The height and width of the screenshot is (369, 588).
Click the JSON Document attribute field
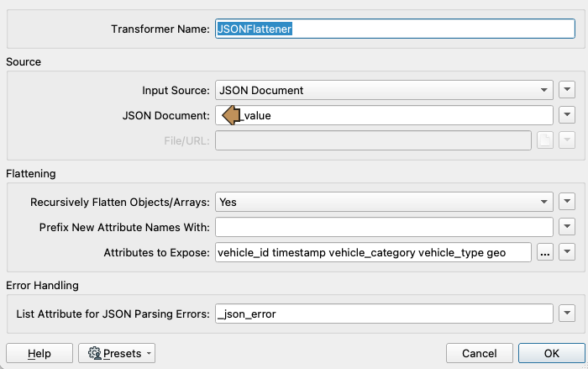coord(384,115)
